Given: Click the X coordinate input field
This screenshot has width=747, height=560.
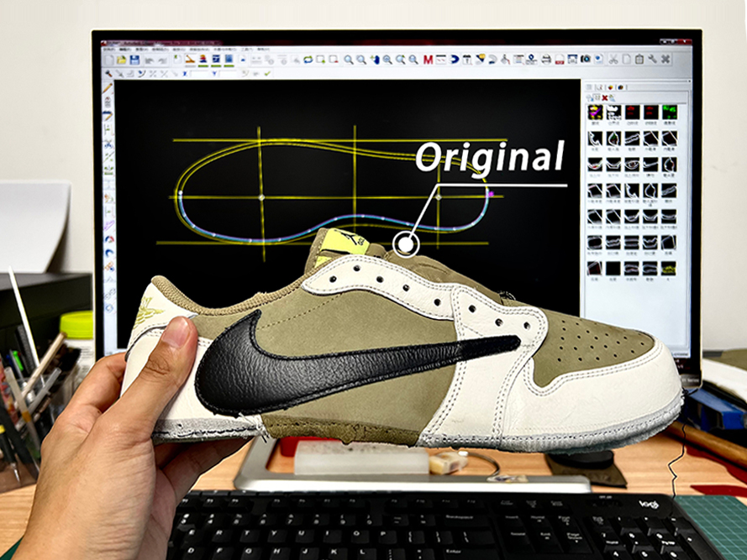Looking at the screenshot, I should click(199, 74).
